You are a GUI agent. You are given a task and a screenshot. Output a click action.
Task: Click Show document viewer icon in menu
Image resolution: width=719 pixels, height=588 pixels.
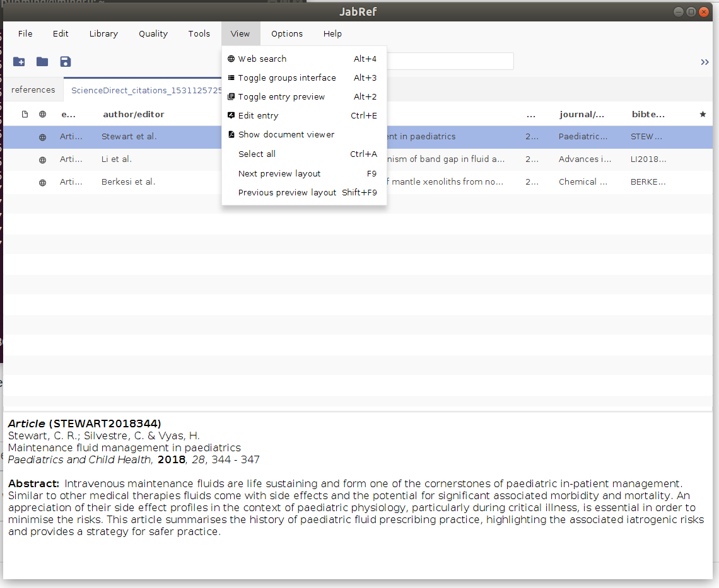231,134
